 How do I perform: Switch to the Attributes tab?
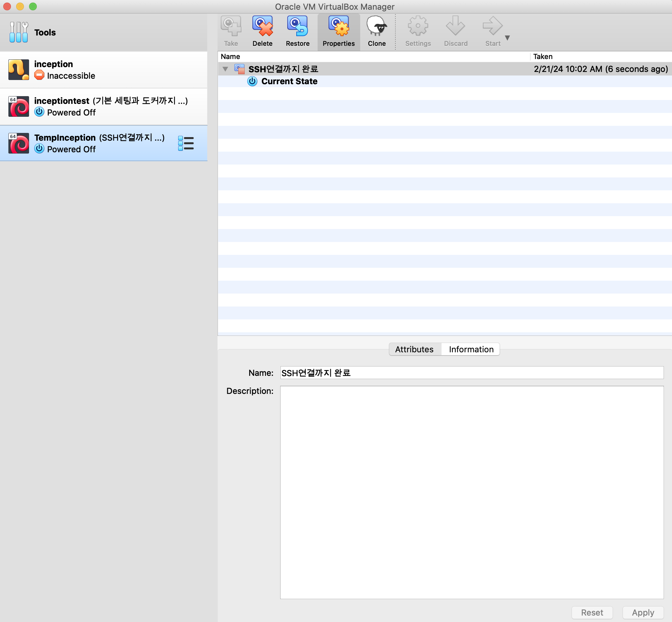414,349
